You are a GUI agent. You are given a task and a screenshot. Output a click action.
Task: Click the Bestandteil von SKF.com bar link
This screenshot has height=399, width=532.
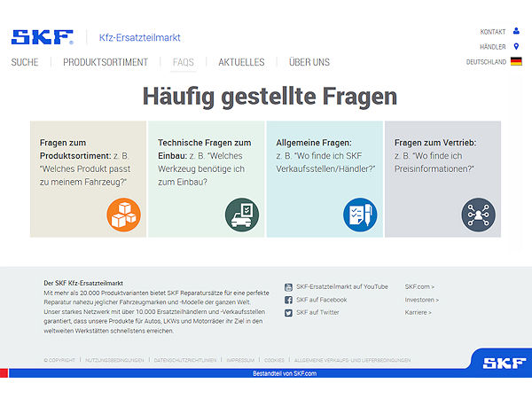click(x=285, y=373)
